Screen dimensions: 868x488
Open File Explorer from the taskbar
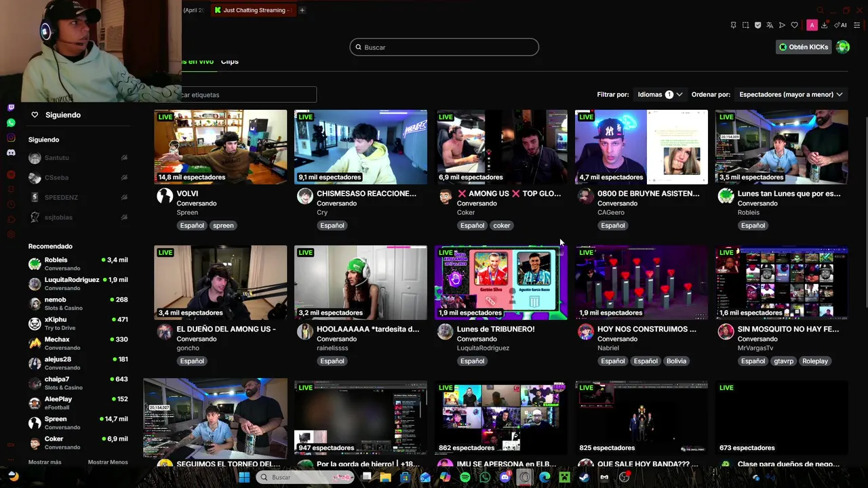(x=385, y=477)
